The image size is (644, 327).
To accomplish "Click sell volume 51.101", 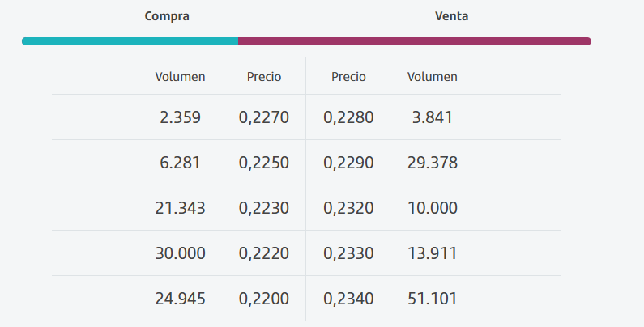I will coord(433,299).
